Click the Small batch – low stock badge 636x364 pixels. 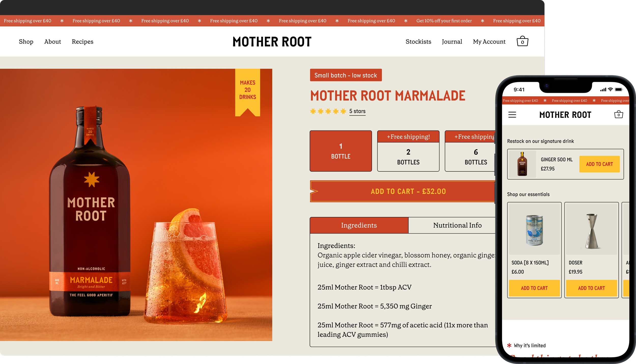click(346, 75)
